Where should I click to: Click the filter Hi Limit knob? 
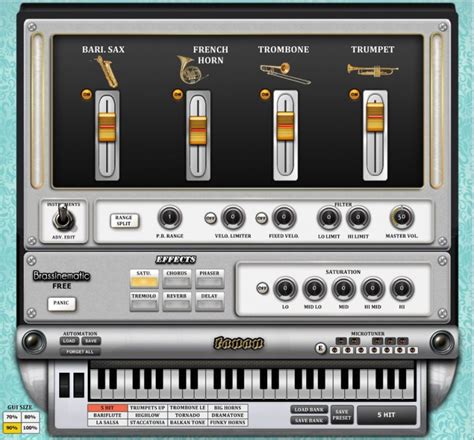pyautogui.click(x=358, y=218)
